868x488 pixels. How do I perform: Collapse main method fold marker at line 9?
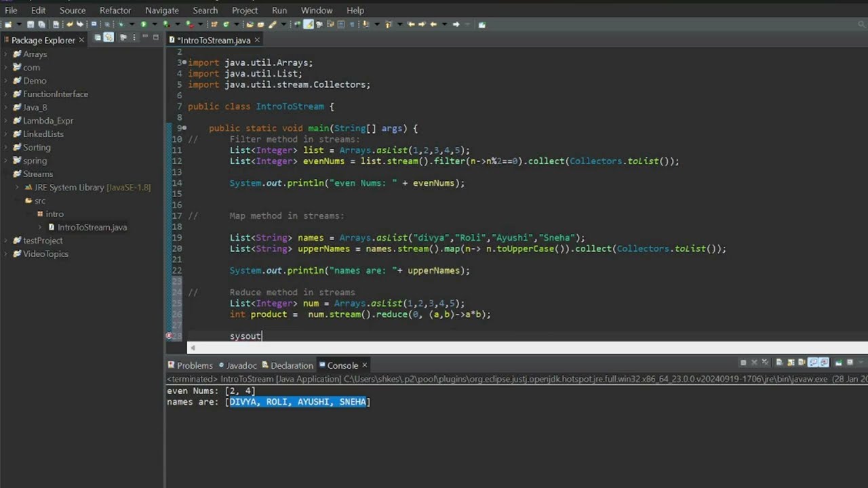pyautogui.click(x=184, y=128)
